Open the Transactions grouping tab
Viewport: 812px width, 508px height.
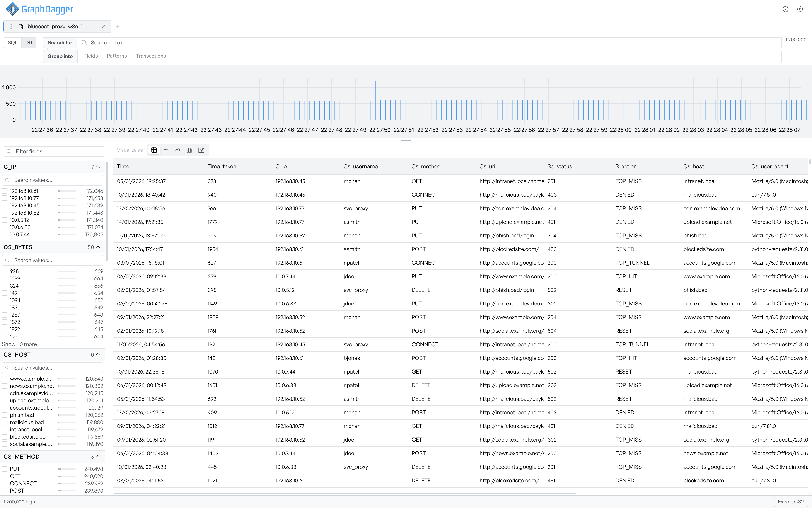[151, 56]
